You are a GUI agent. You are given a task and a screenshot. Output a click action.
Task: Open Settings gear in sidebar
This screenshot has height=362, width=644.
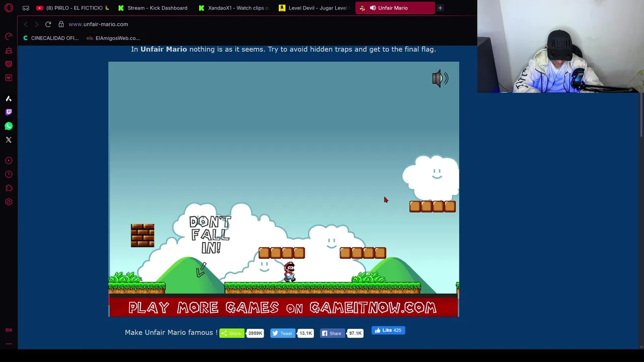9,202
